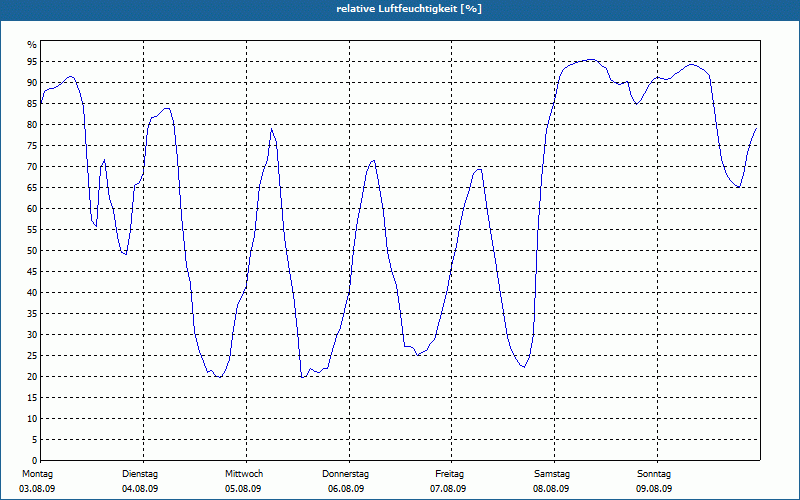The height and width of the screenshot is (500, 800).
Task: Click the y-axis value 70
Action: click(32, 166)
